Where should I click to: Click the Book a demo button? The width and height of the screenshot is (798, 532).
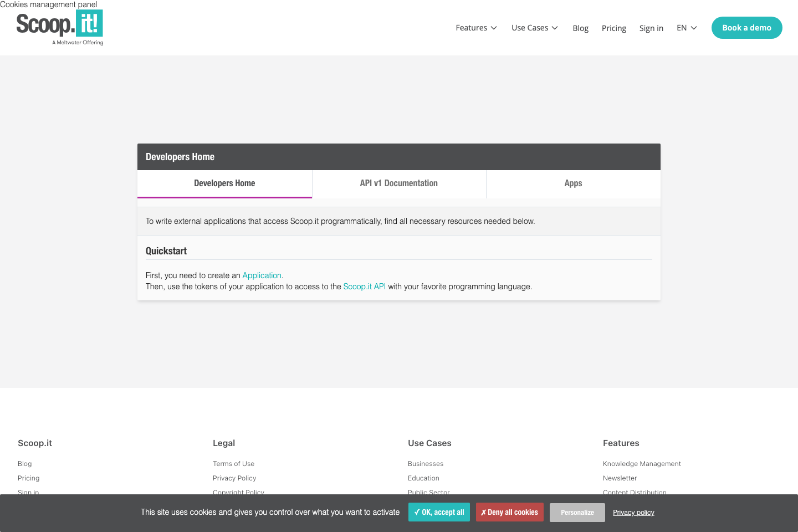pyautogui.click(x=746, y=28)
